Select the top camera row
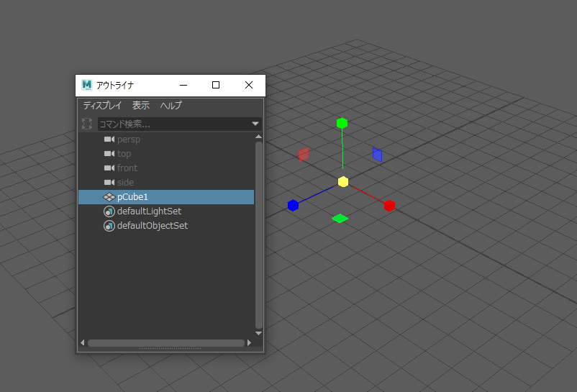Viewport: 577px width, 392px height. point(166,154)
